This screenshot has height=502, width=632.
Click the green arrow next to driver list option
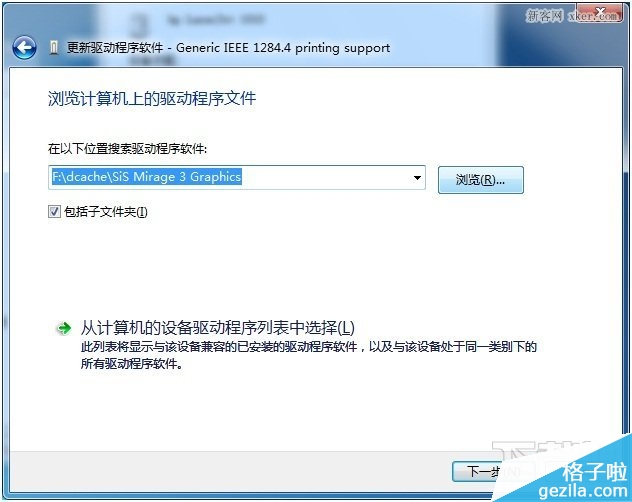[x=64, y=328]
